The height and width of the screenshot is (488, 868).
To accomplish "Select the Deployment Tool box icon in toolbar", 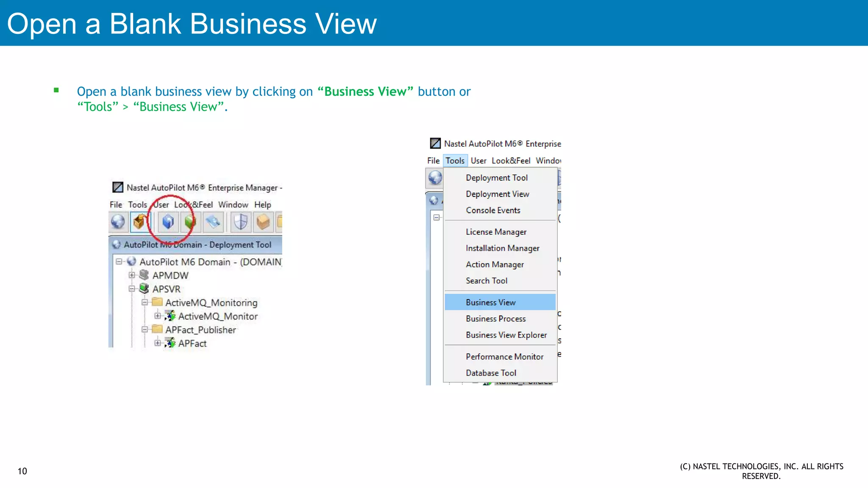I will point(139,222).
